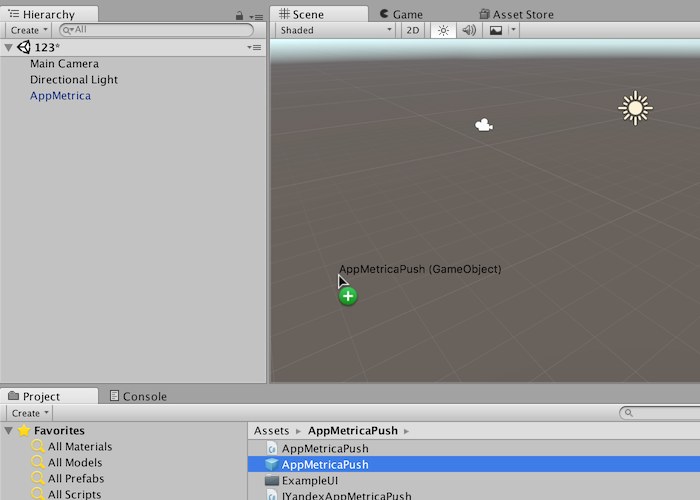Toggle scene lighting sun icon
700x500 pixels.
pyautogui.click(x=443, y=30)
